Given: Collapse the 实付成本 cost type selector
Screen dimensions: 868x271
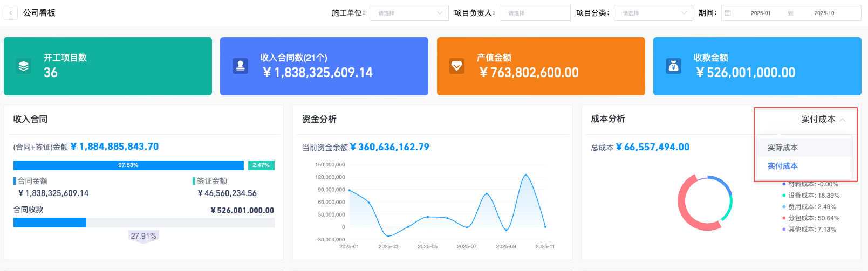Looking at the screenshot, I should click(823, 119).
